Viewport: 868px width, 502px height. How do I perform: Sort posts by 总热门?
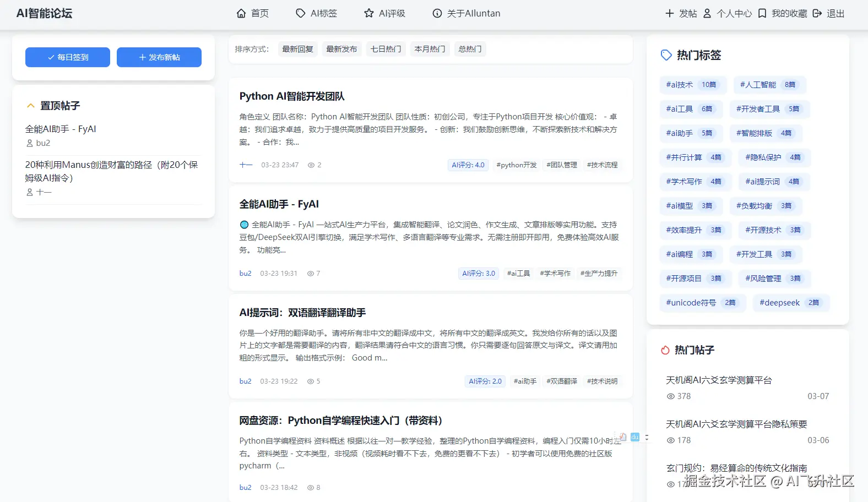pyautogui.click(x=470, y=49)
